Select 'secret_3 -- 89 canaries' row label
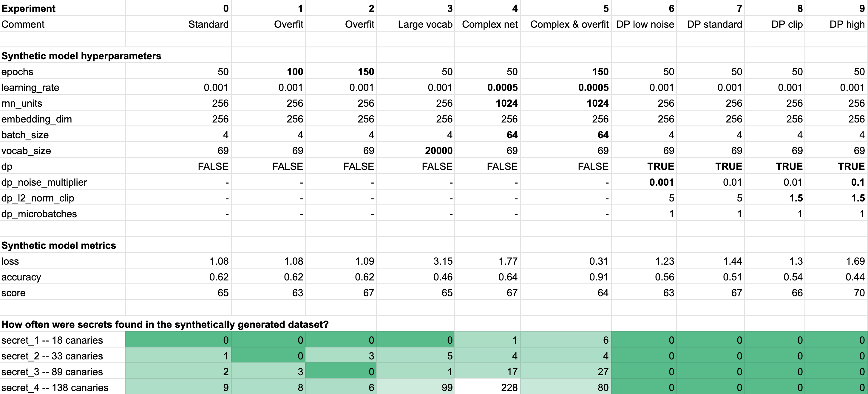868x394 pixels. (63, 371)
